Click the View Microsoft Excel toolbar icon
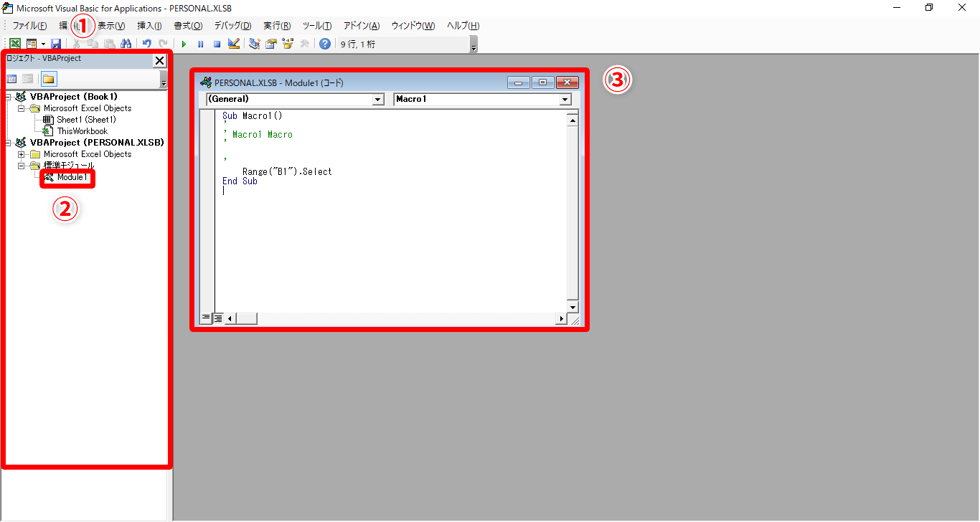This screenshot has height=522, width=980. tap(14, 44)
